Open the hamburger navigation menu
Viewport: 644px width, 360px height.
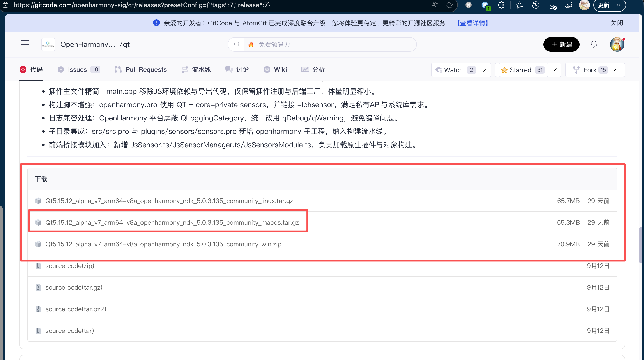click(25, 44)
